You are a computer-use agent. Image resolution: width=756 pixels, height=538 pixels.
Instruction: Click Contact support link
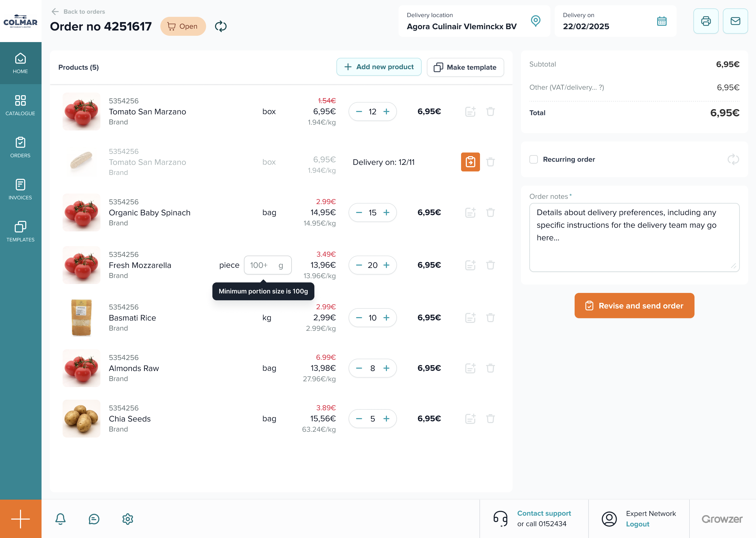click(x=544, y=513)
